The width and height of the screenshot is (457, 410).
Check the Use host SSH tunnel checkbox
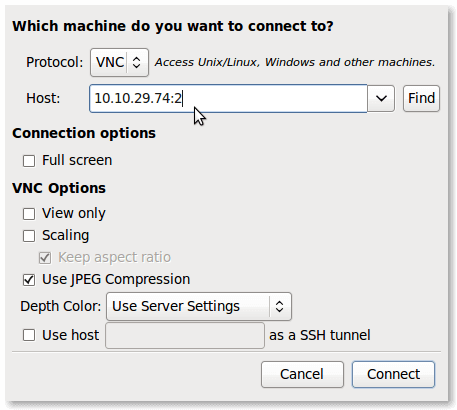pos(29,335)
